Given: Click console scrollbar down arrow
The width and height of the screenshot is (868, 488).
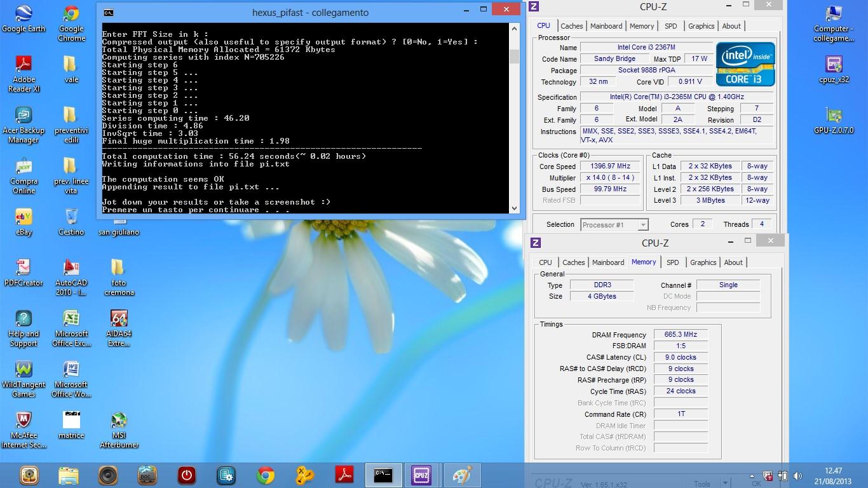Looking at the screenshot, I should [x=514, y=207].
